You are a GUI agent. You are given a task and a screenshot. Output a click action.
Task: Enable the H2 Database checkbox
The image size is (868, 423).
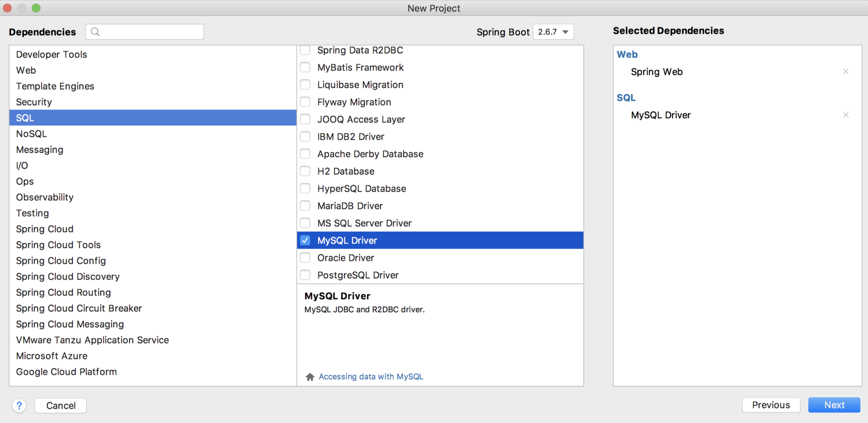[x=306, y=171]
